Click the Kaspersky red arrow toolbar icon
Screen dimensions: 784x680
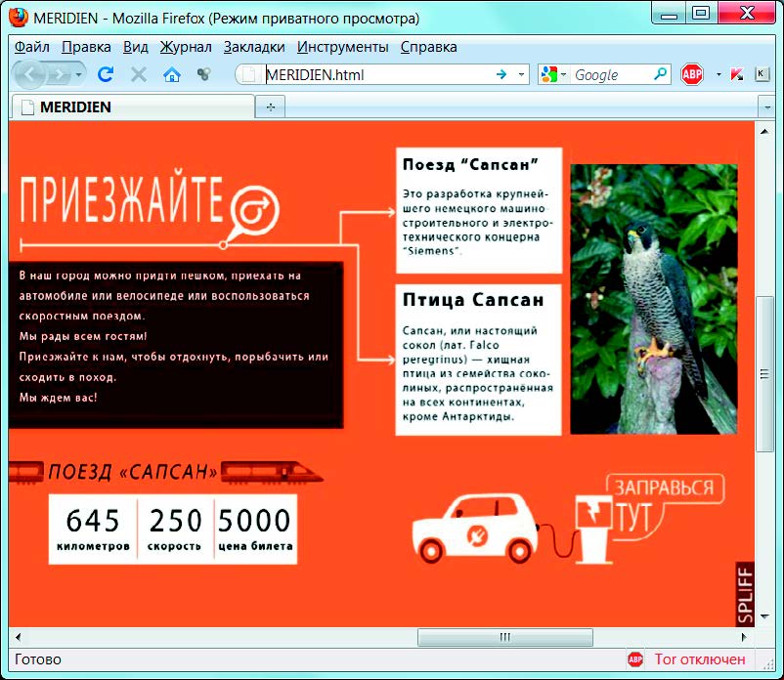[736, 75]
